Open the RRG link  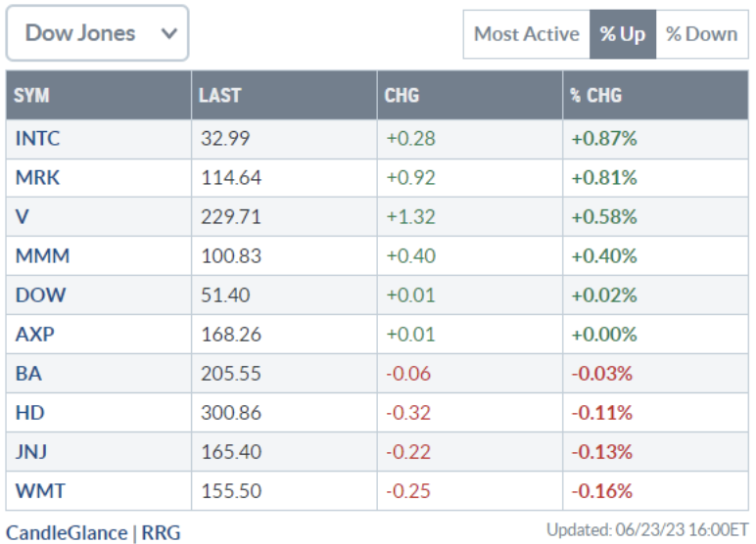pyautogui.click(x=161, y=532)
